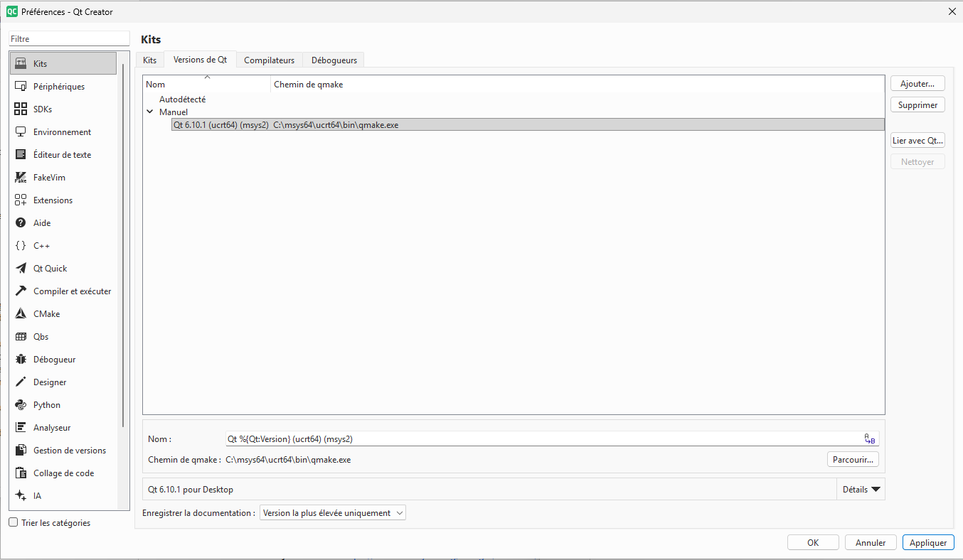Open the Débogueurs tab
This screenshot has height=560, width=963.
pos(334,60)
